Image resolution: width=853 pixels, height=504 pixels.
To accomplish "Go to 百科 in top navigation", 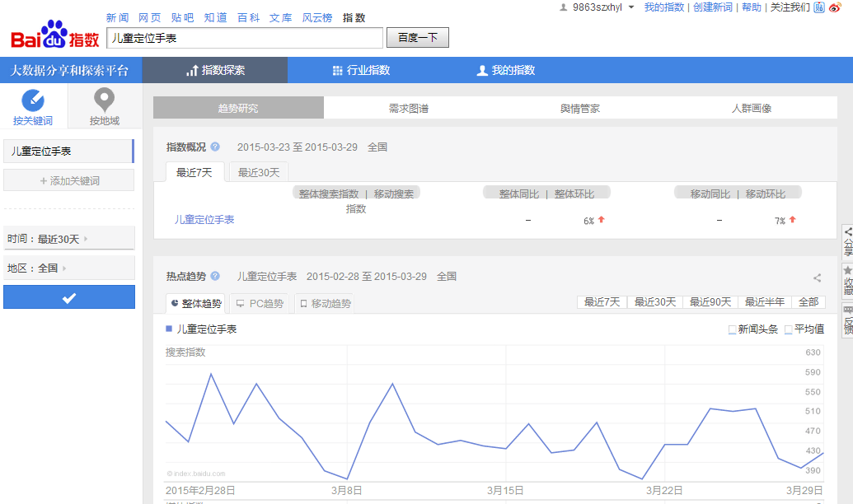I will point(249,18).
